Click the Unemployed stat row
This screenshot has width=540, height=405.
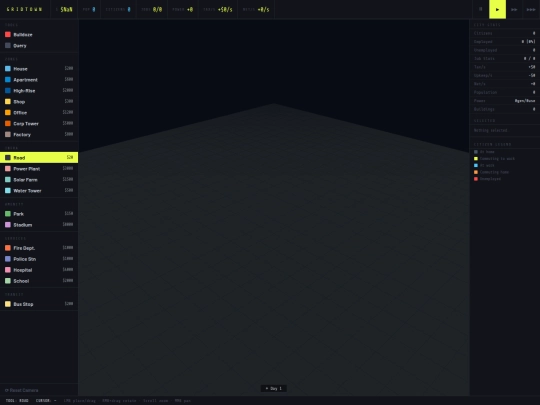pyautogui.click(x=505, y=50)
